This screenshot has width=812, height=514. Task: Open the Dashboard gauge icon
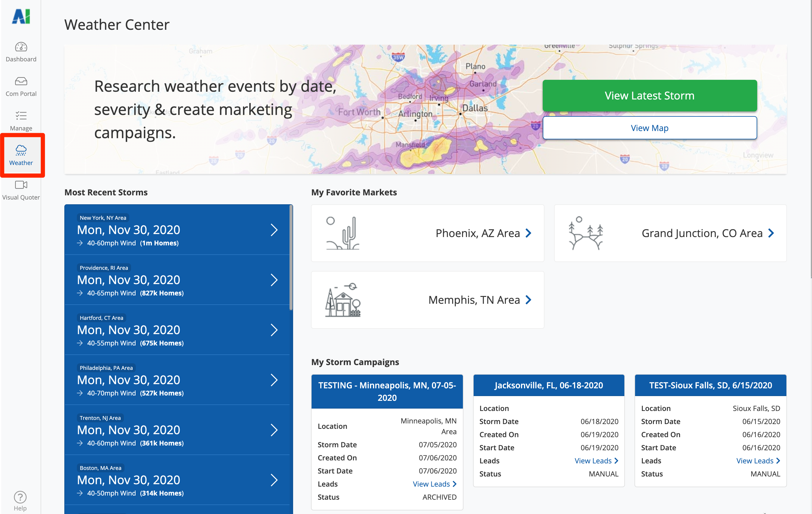click(x=21, y=47)
